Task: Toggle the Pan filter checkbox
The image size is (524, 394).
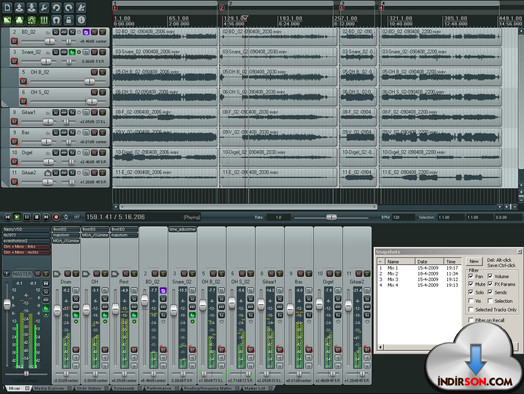Action: tap(471, 276)
